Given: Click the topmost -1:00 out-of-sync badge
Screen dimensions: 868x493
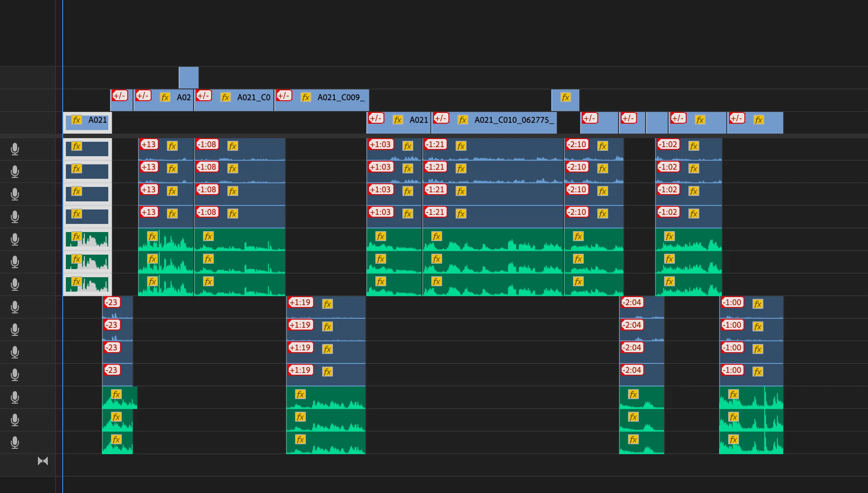Looking at the screenshot, I should (x=732, y=302).
